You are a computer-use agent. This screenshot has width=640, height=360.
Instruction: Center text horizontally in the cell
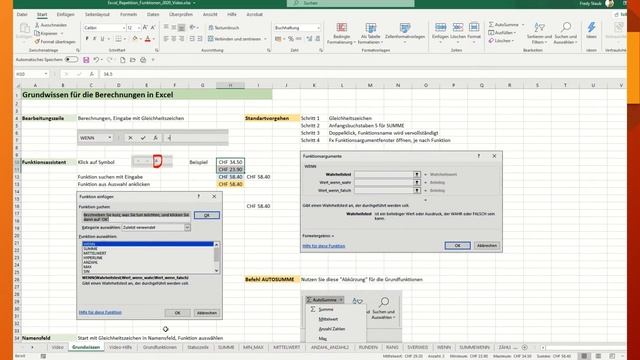pos(173,39)
